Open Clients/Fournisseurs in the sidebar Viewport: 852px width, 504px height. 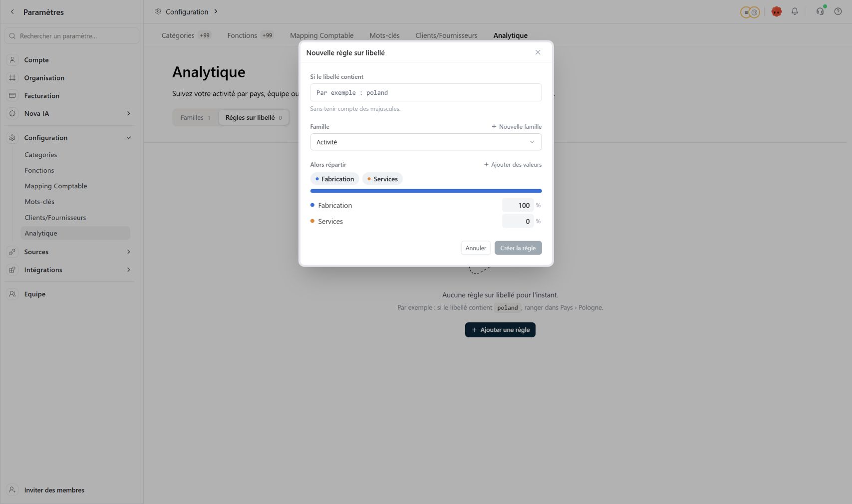[x=55, y=218]
